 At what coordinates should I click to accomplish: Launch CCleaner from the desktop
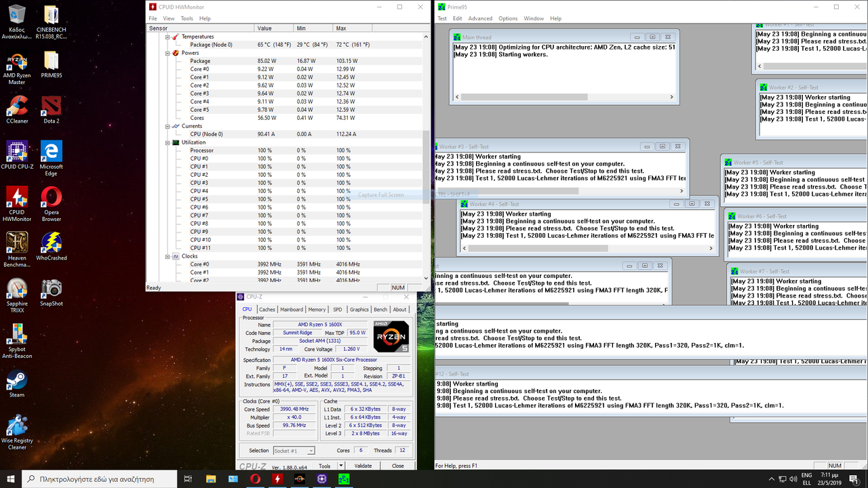(17, 109)
